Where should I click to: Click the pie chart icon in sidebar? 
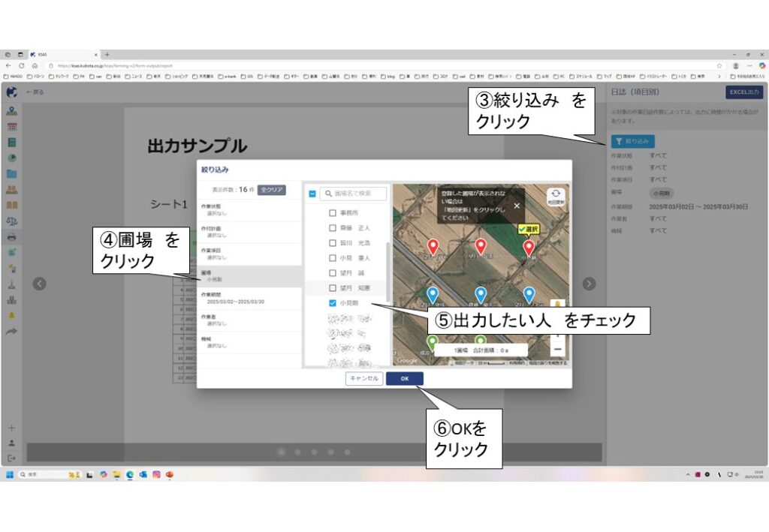point(12,158)
